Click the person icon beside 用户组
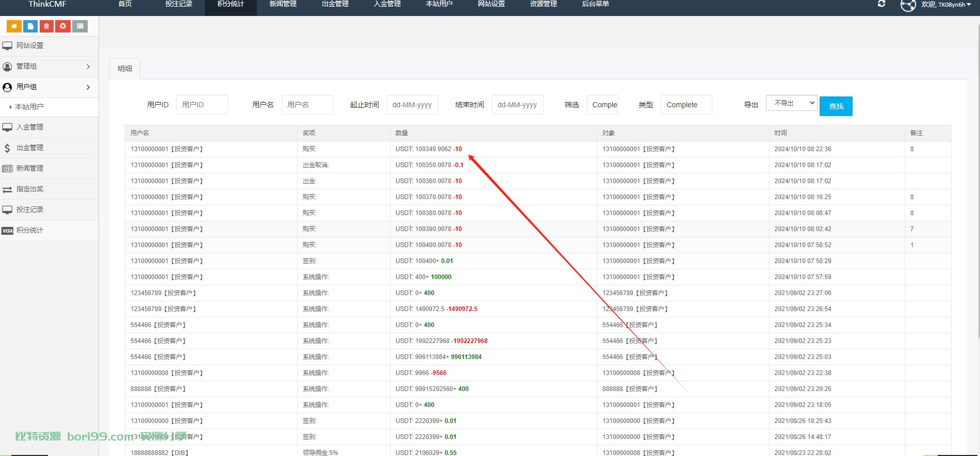 click(7, 87)
